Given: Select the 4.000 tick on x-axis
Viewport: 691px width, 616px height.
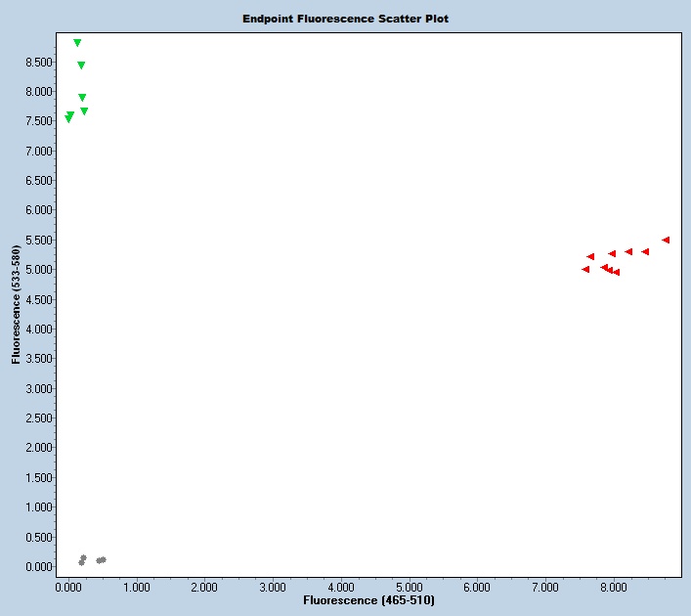Looking at the screenshot, I should tap(342, 587).
